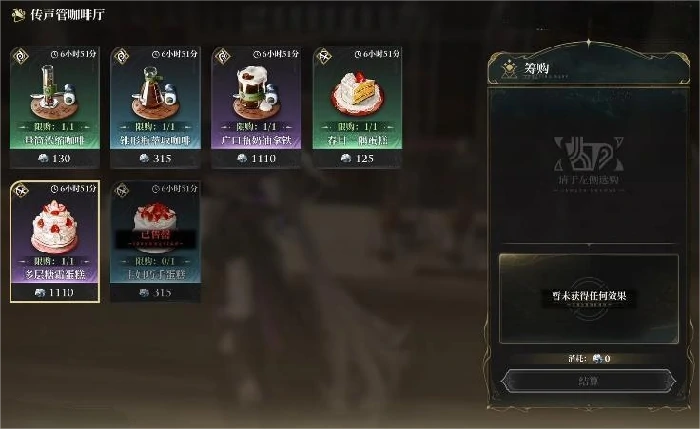Select the conical flask coffee priced 315

point(156,107)
